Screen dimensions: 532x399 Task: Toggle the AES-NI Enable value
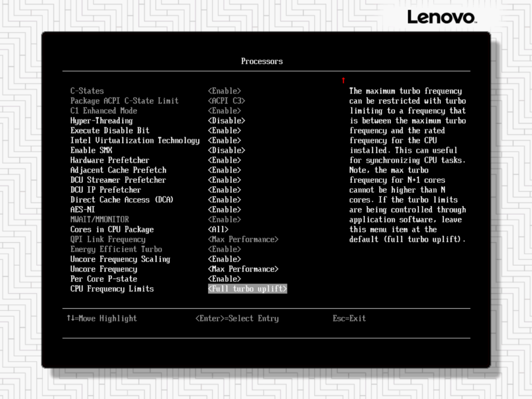[x=224, y=209]
